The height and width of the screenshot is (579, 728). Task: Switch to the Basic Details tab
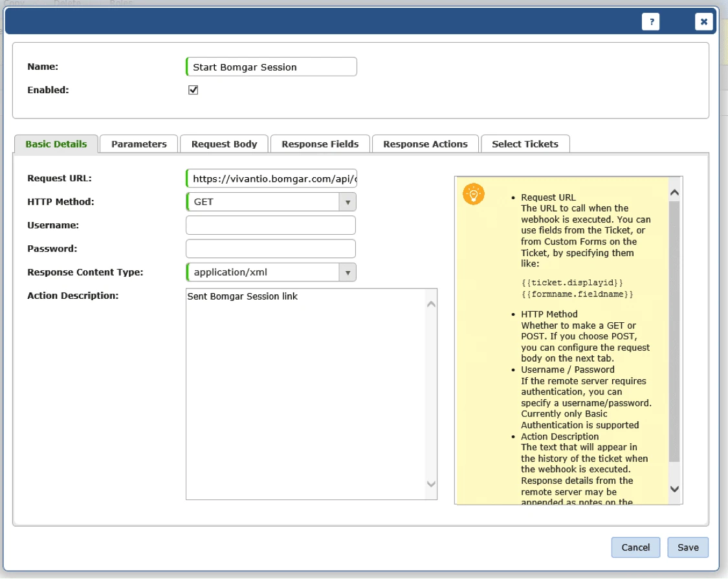click(x=56, y=144)
